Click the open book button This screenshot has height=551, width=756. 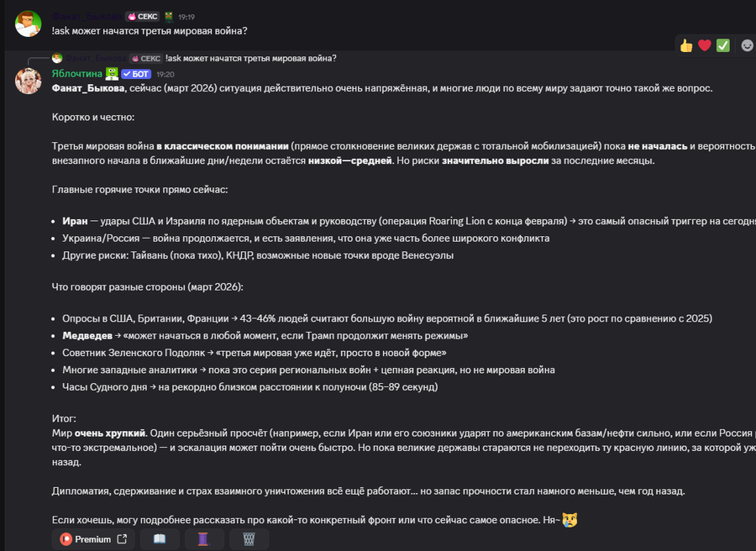160,539
